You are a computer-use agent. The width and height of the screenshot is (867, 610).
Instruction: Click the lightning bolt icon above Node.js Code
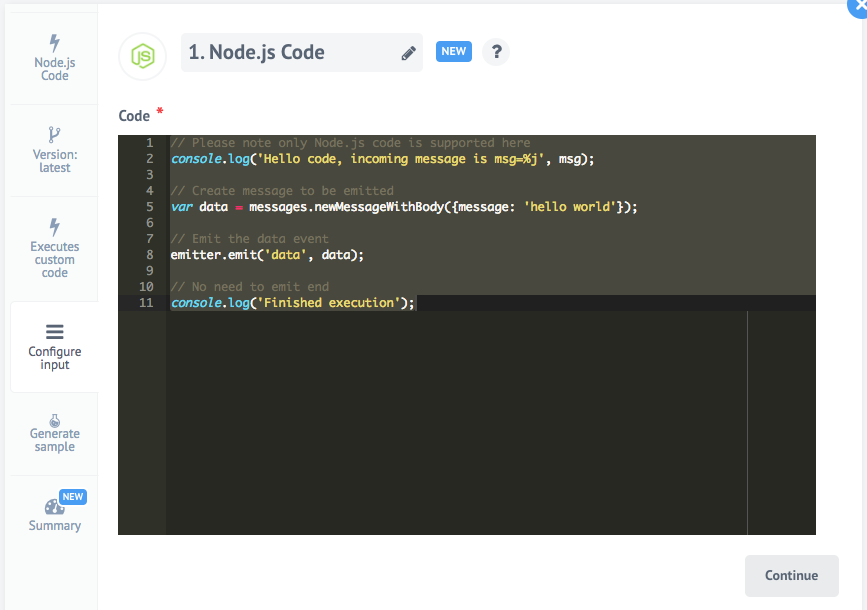[x=54, y=43]
